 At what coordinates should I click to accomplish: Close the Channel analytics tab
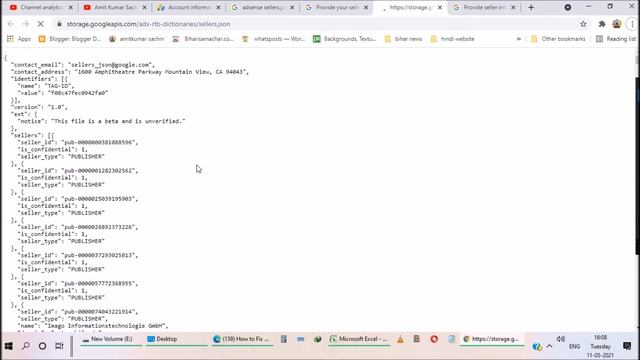[71, 7]
